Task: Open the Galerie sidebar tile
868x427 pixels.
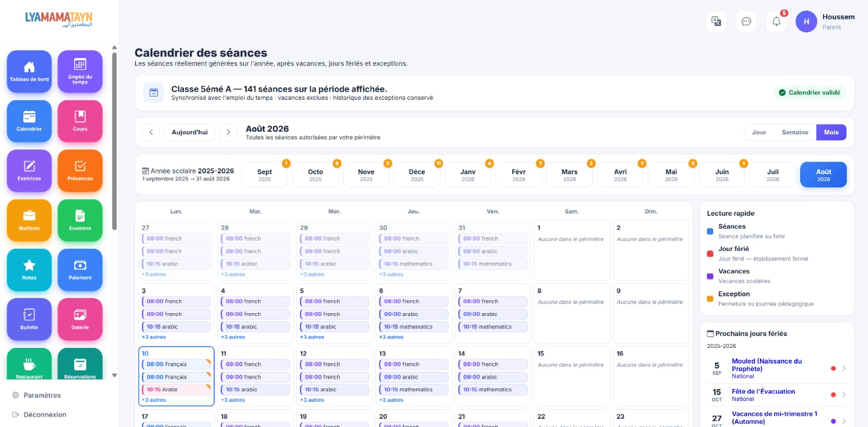Action: [80, 320]
